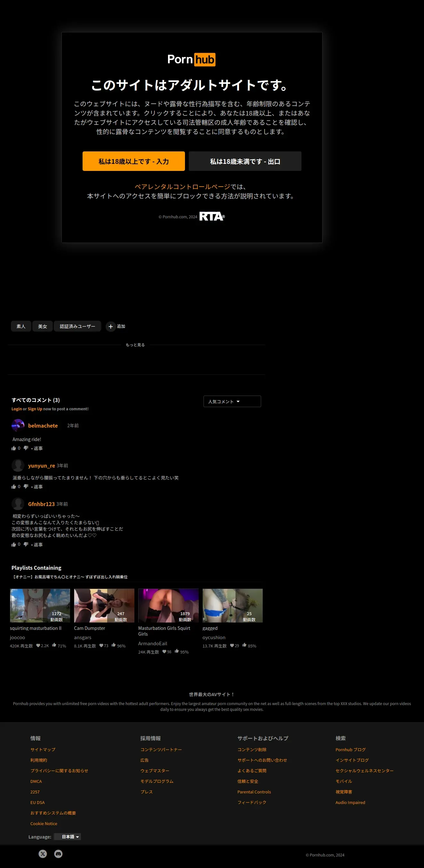Open the ansgars user link
Viewport: 424px width, 868px height.
[83, 638]
